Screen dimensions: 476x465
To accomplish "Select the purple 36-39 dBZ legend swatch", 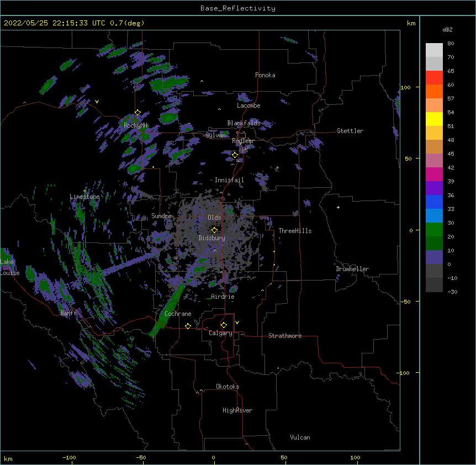I will [x=434, y=188].
